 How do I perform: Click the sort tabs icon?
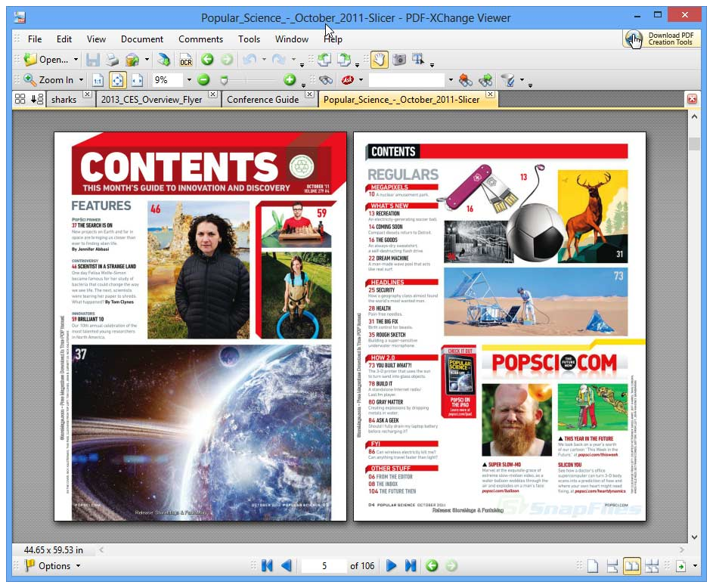[x=37, y=98]
